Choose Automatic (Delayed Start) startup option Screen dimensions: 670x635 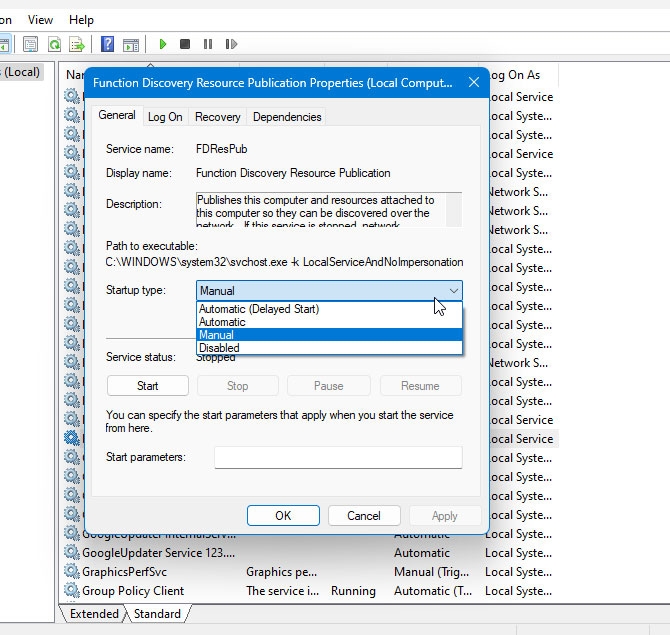pyautogui.click(x=329, y=309)
